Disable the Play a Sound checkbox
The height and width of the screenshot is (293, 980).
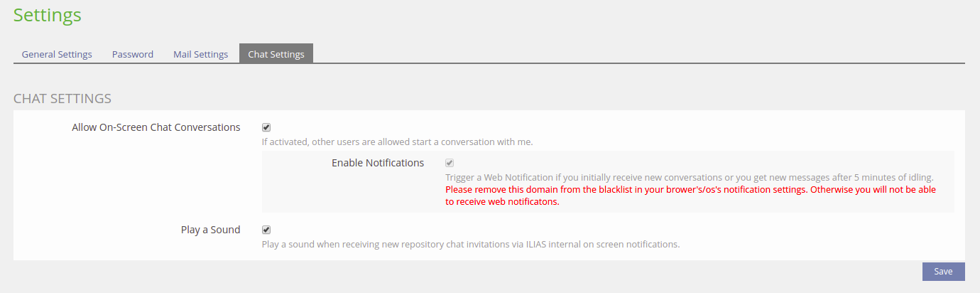click(266, 230)
